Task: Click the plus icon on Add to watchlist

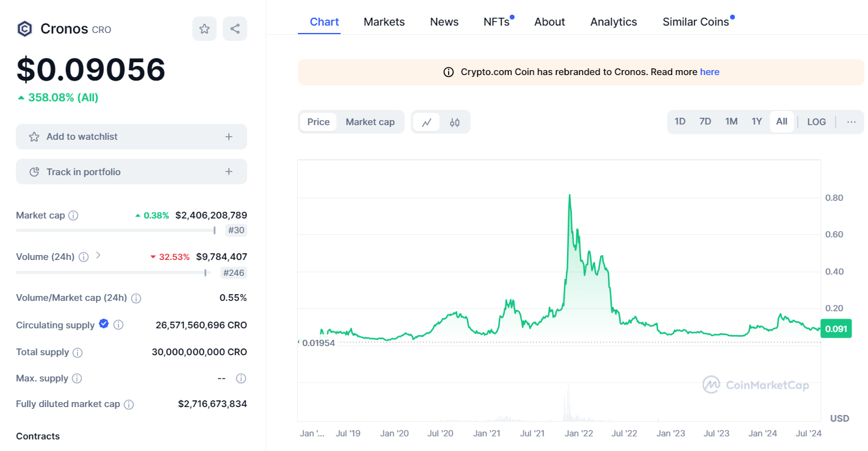Action: 229,137
